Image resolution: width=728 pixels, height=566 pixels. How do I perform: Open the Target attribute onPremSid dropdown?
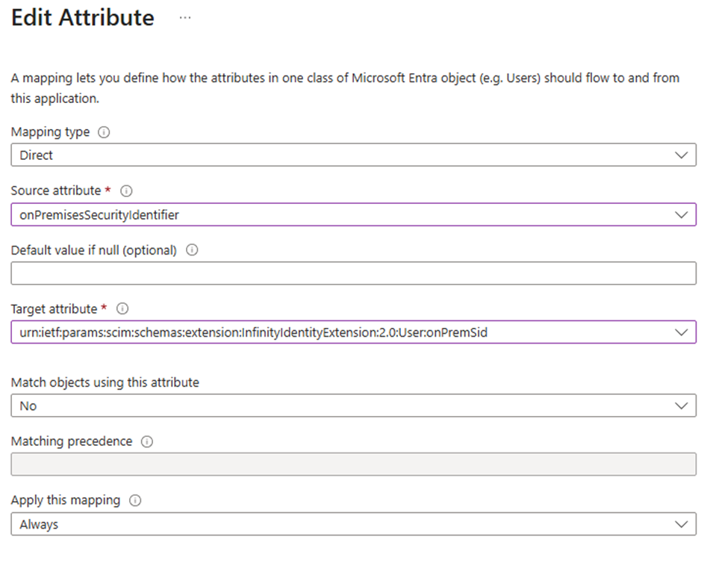click(x=352, y=332)
